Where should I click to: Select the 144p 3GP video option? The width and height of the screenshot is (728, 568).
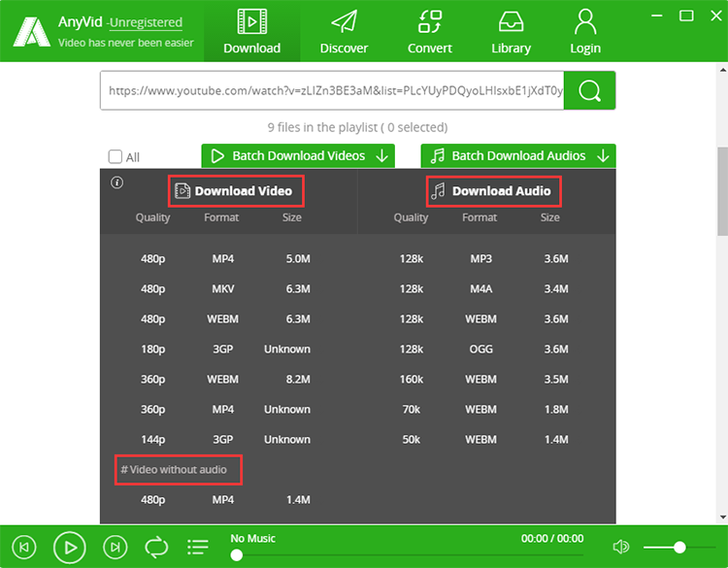[225, 440]
